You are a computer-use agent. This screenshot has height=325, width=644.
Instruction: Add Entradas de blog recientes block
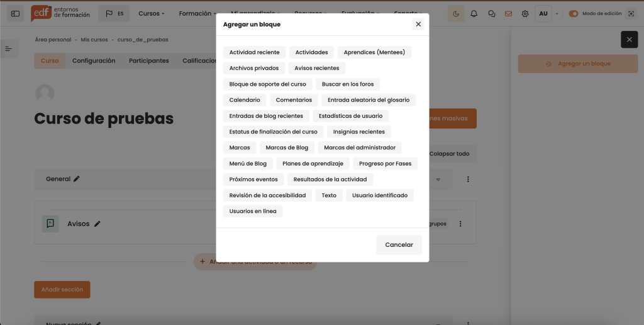pos(266,116)
